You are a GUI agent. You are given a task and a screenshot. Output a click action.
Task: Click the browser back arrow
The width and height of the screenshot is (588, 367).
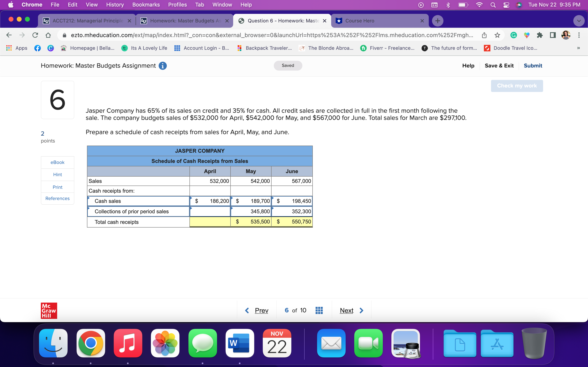click(x=9, y=35)
